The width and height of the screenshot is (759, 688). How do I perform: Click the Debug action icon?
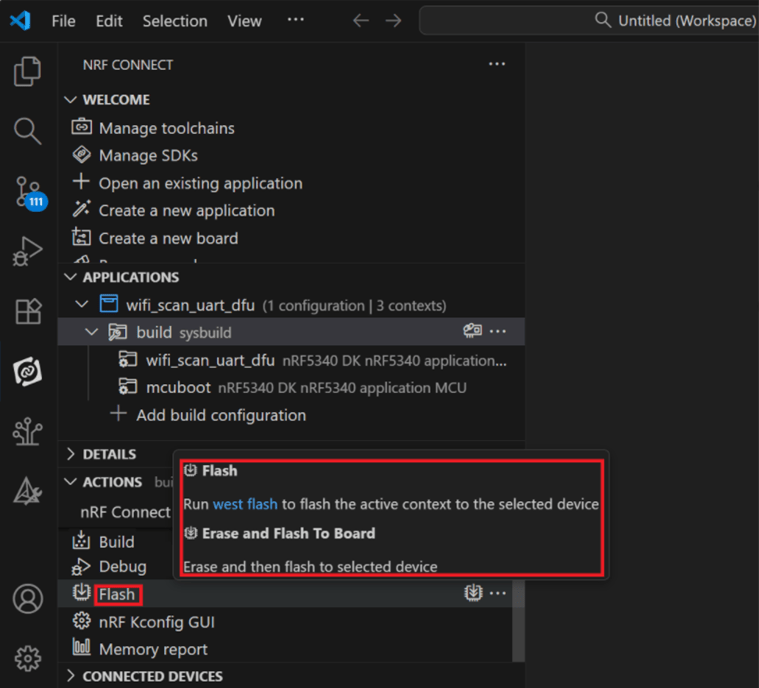[x=81, y=566]
